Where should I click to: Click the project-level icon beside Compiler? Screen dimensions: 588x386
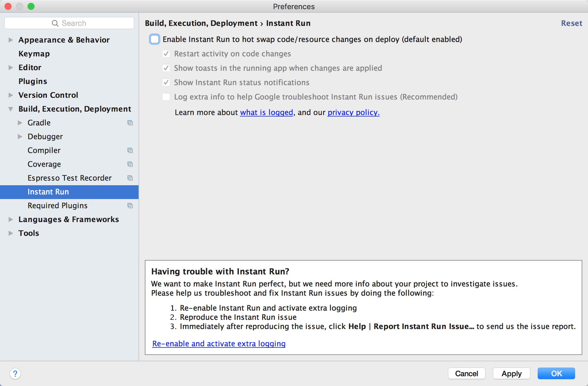[x=130, y=150]
